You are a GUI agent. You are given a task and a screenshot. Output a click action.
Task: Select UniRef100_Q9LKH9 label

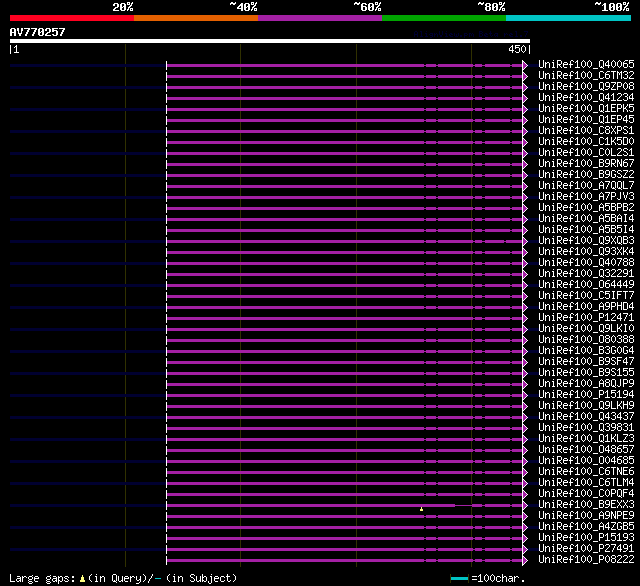coord(586,406)
